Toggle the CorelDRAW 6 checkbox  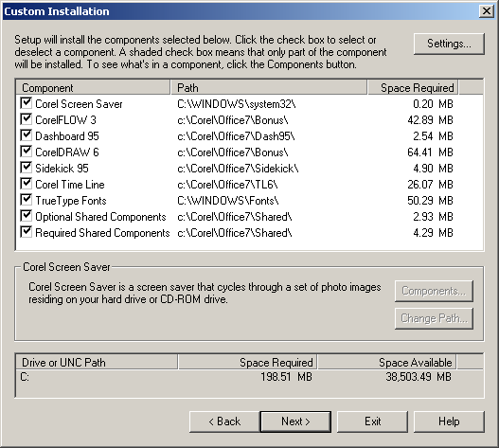[x=26, y=152]
